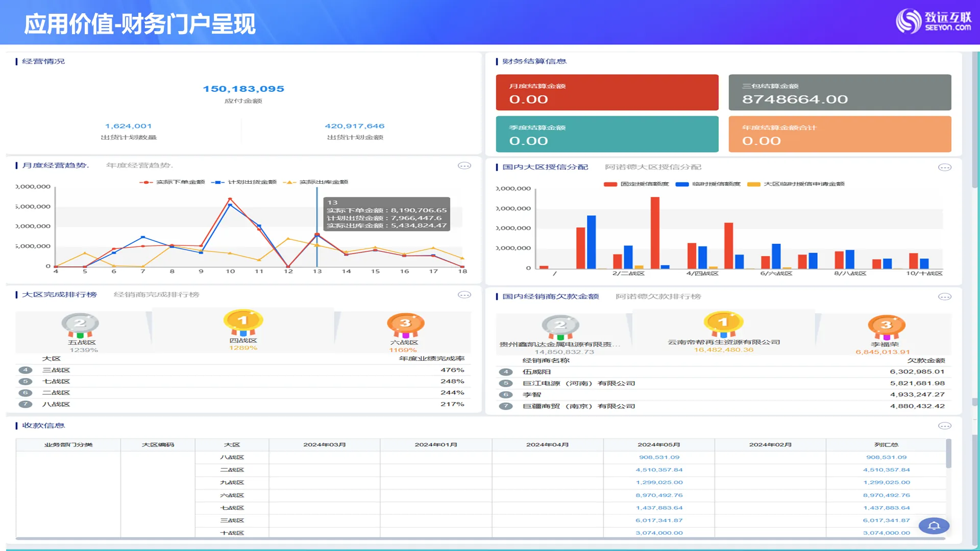Select the 月度经营趋势 tab
Viewport: 980px width, 551px height.
[x=55, y=165]
